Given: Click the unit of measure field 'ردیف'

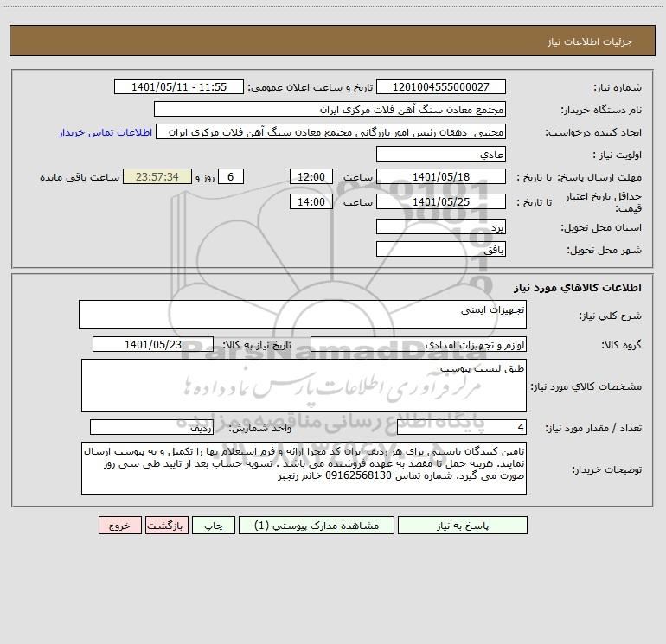Looking at the screenshot, I should coord(151,428).
